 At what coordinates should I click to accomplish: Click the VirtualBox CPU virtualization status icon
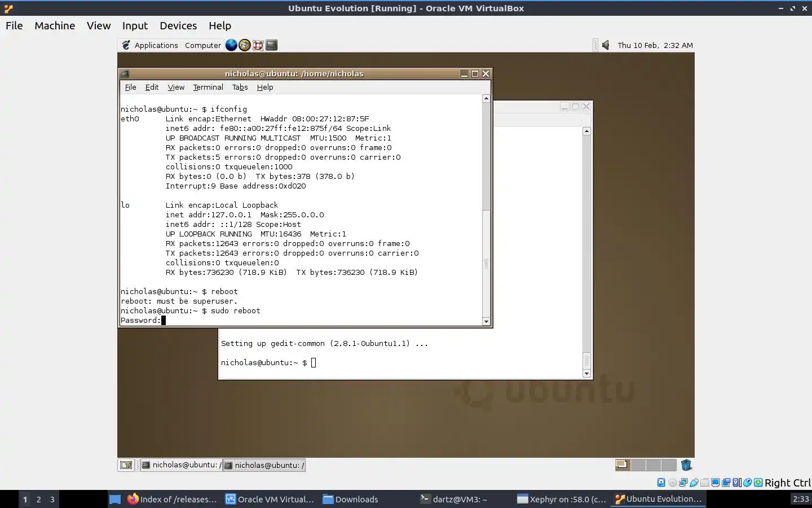pyautogui.click(x=736, y=483)
